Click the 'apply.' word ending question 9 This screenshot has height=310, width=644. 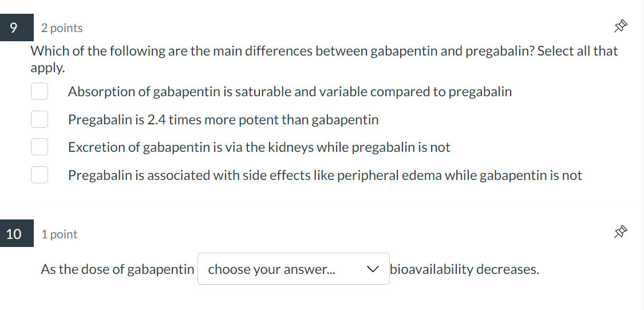pos(48,68)
